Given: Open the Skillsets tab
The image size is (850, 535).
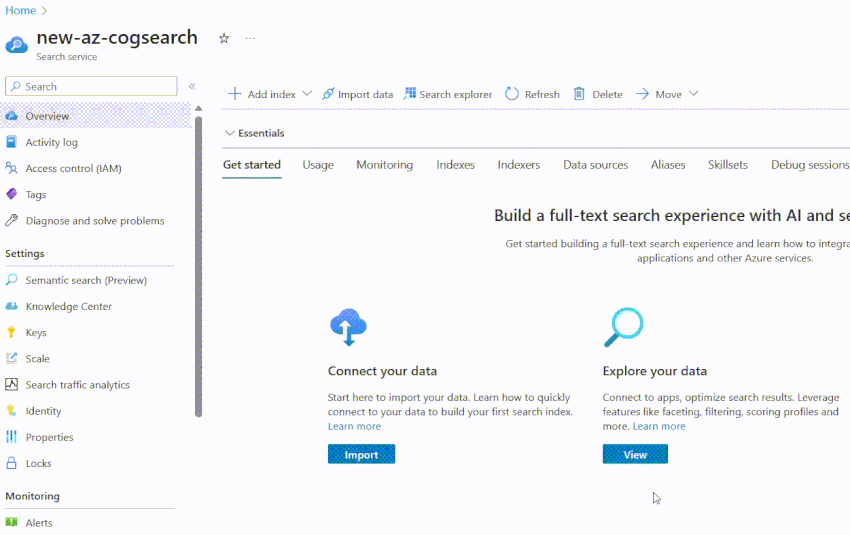Looking at the screenshot, I should point(727,165).
